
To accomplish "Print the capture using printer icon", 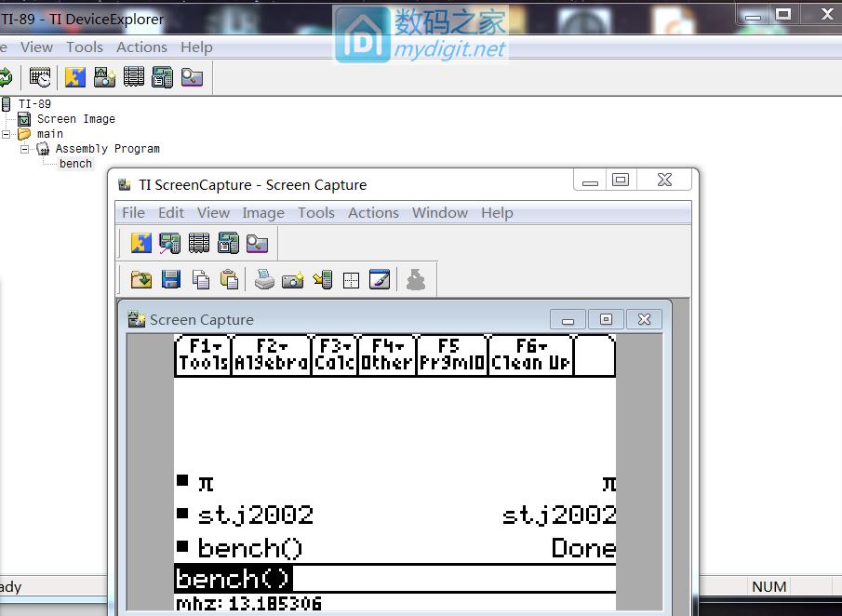I will [x=264, y=280].
